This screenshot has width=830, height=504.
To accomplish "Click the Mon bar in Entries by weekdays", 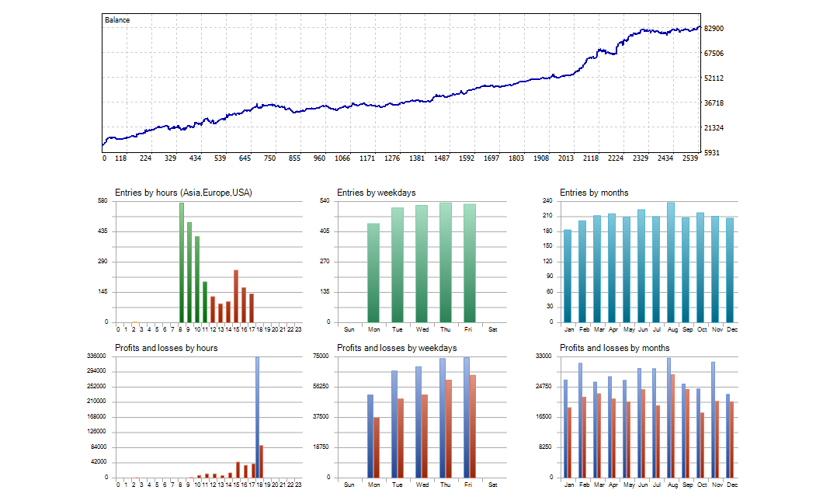I will pyautogui.click(x=373, y=273).
